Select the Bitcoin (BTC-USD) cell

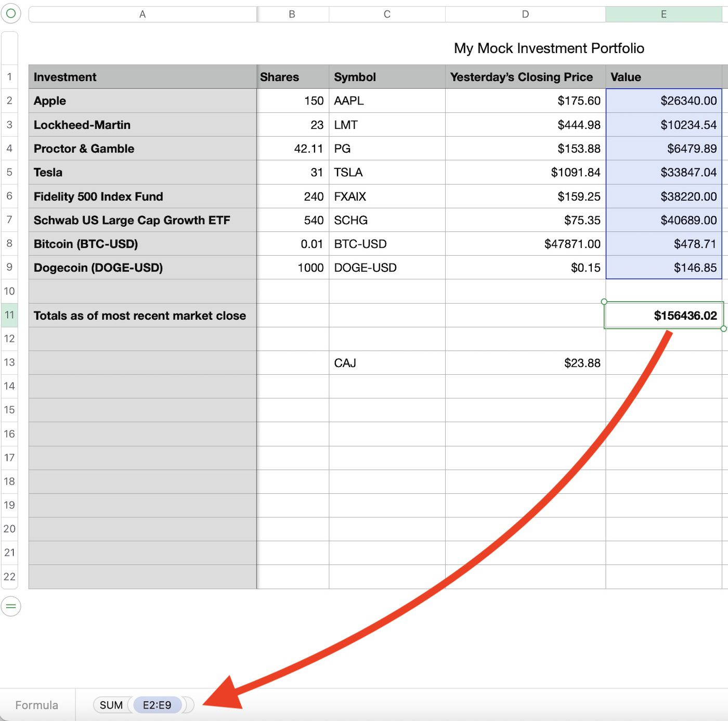142,244
